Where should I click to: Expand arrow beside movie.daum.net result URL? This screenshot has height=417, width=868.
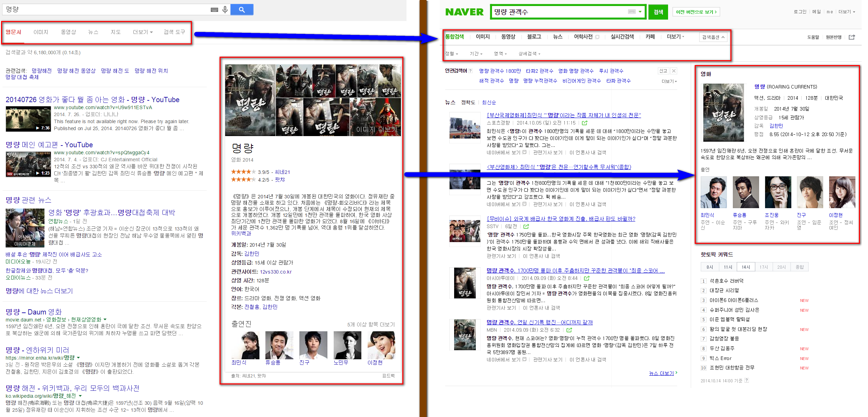point(105,319)
